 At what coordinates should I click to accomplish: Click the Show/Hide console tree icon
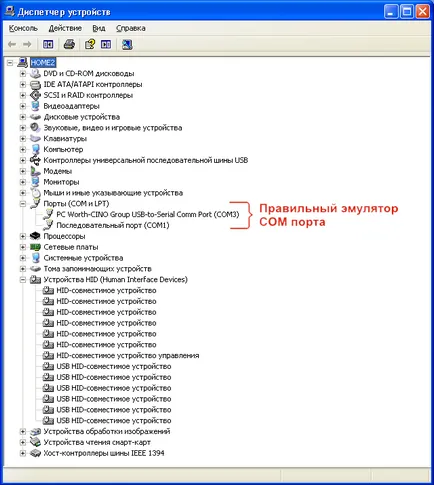(x=48, y=44)
